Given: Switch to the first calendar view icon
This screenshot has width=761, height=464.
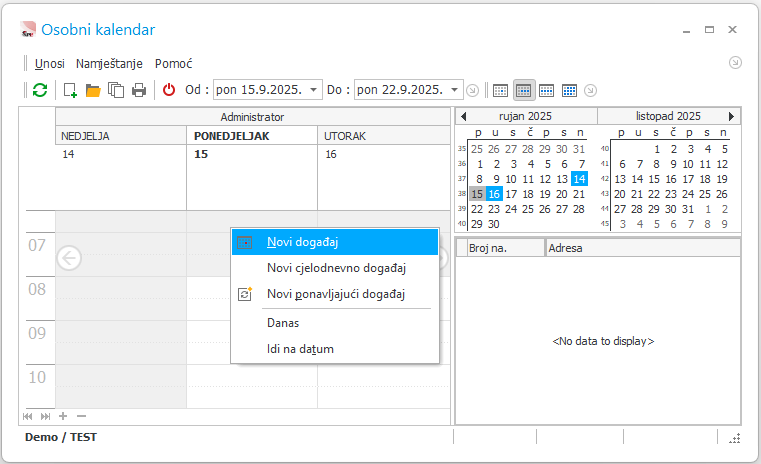Looking at the screenshot, I should 500,90.
